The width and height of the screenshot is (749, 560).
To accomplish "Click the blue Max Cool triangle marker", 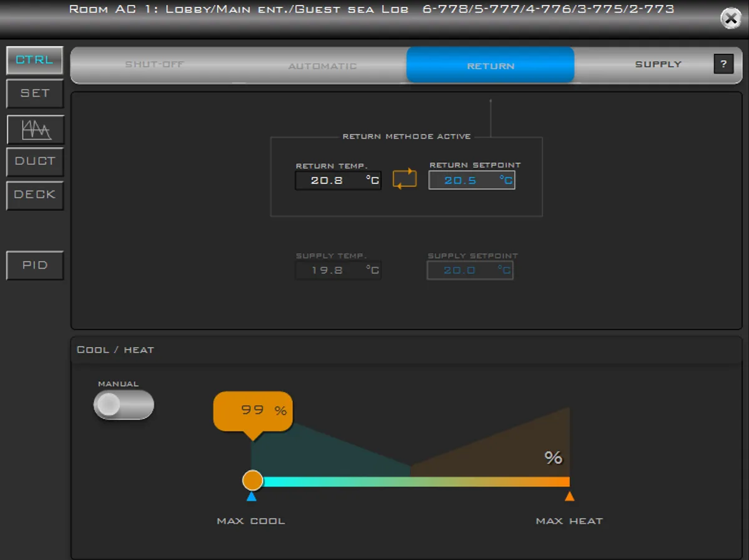I will point(252,496).
